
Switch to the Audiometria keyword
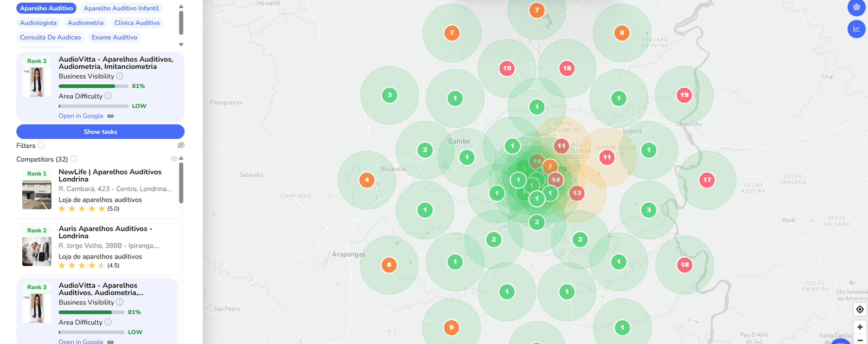tap(85, 23)
